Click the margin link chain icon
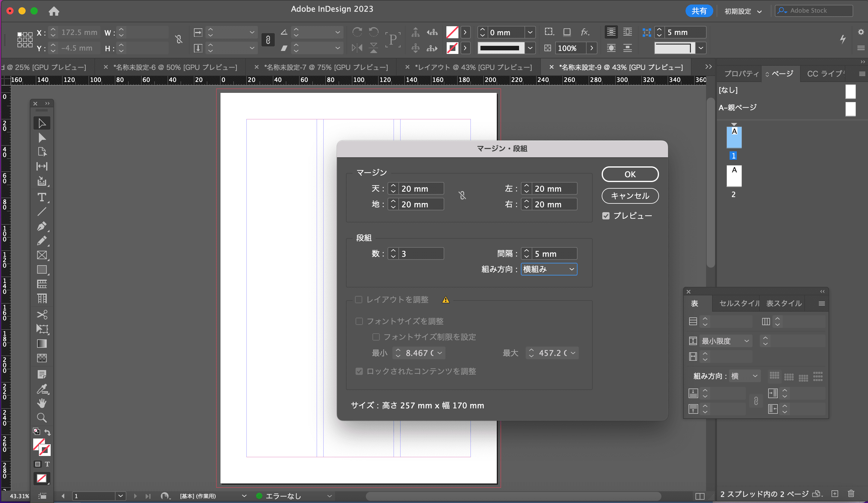Screen dimensions: 868x503 tap(462, 196)
